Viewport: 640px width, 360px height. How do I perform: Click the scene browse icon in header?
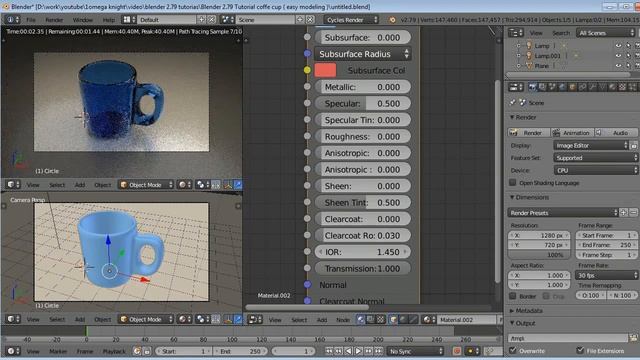227,20
